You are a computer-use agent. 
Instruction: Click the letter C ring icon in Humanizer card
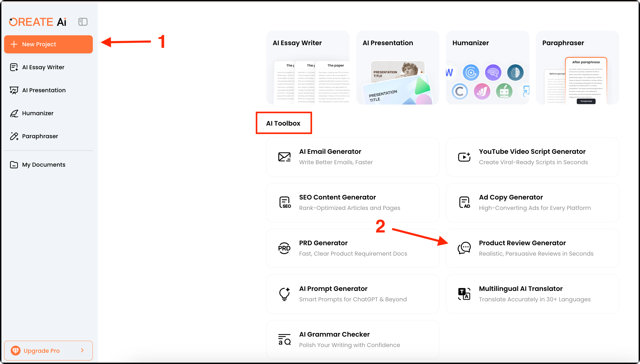click(460, 91)
